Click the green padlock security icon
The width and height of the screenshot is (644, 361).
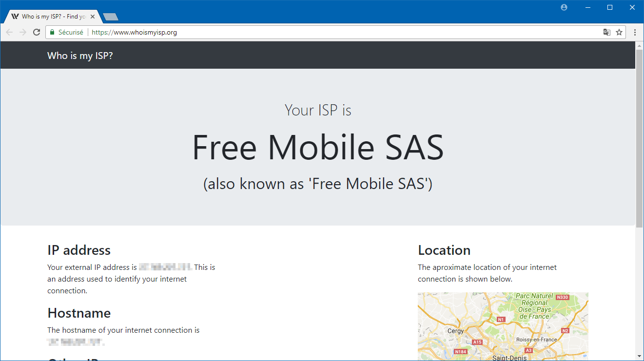point(52,32)
